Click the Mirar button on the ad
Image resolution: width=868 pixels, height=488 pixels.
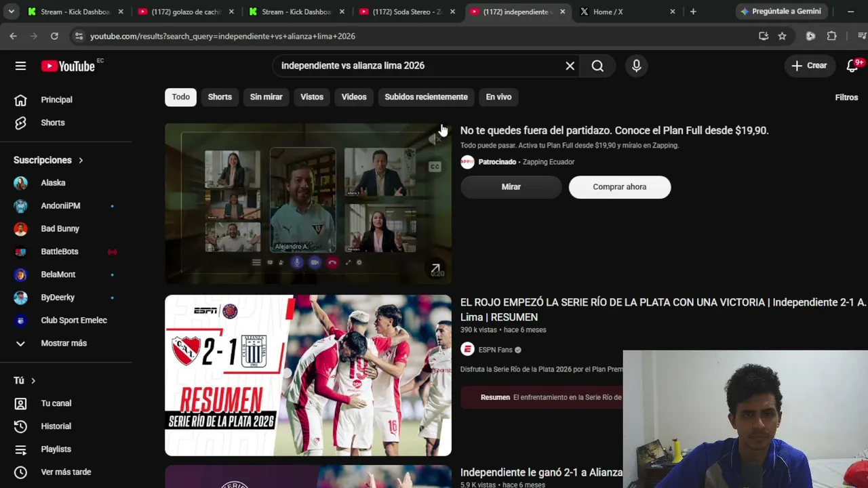511,187
